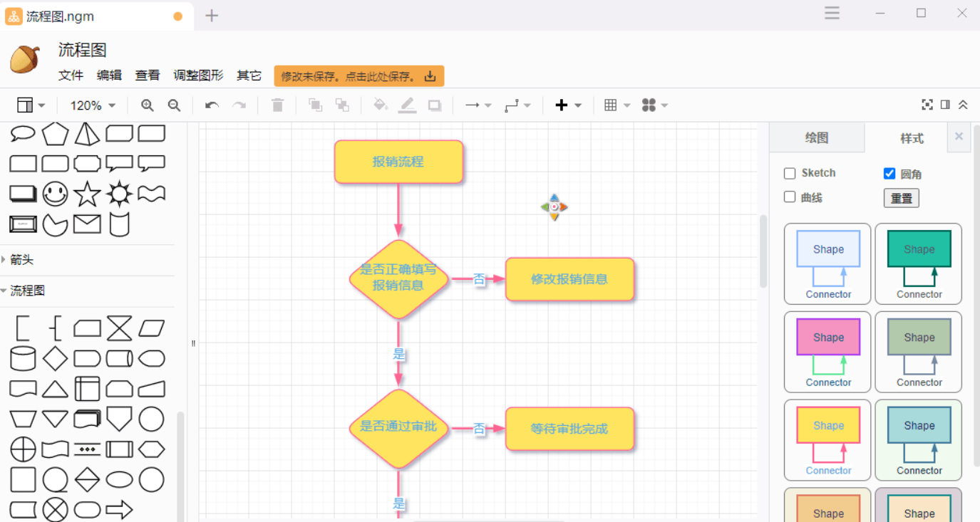Select the 报销流程 start node
Screen dimensions: 980x522
point(399,162)
